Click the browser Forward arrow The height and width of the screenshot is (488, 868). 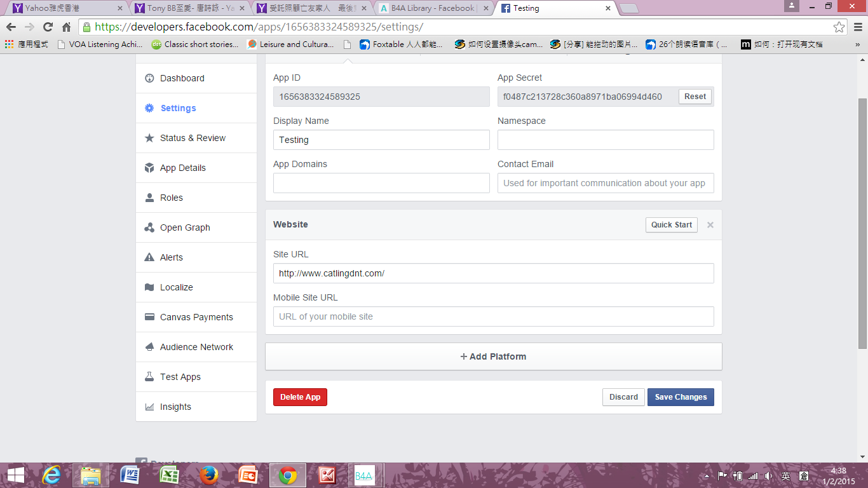pyautogui.click(x=29, y=27)
